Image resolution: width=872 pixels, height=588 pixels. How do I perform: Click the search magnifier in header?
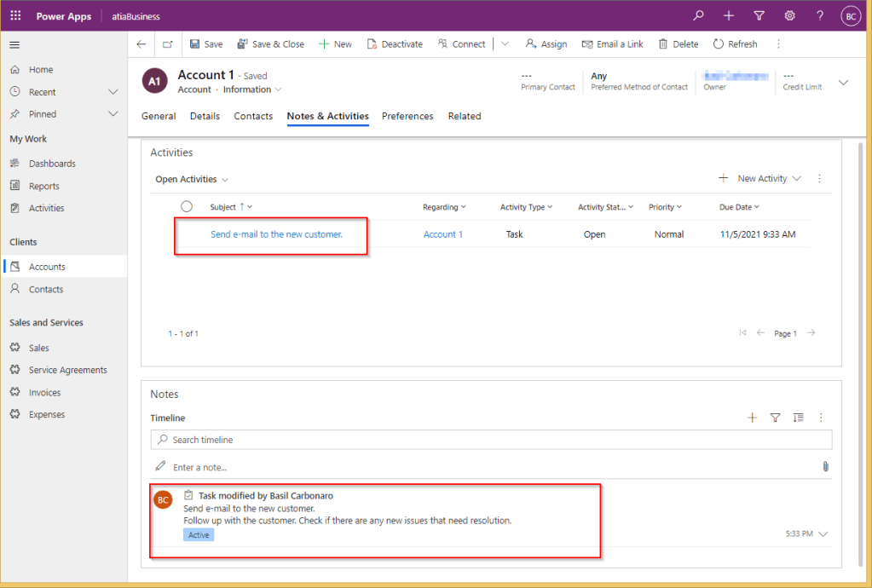click(x=698, y=16)
